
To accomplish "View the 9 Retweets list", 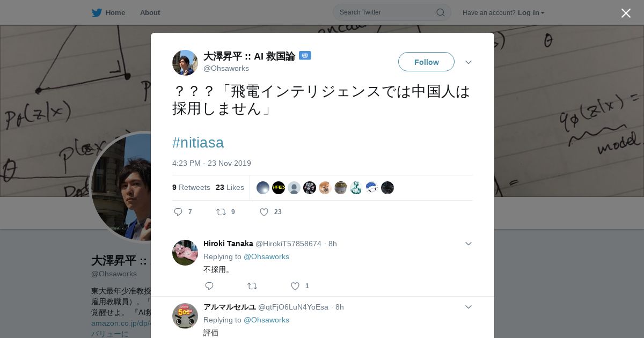I will pyautogui.click(x=191, y=187).
